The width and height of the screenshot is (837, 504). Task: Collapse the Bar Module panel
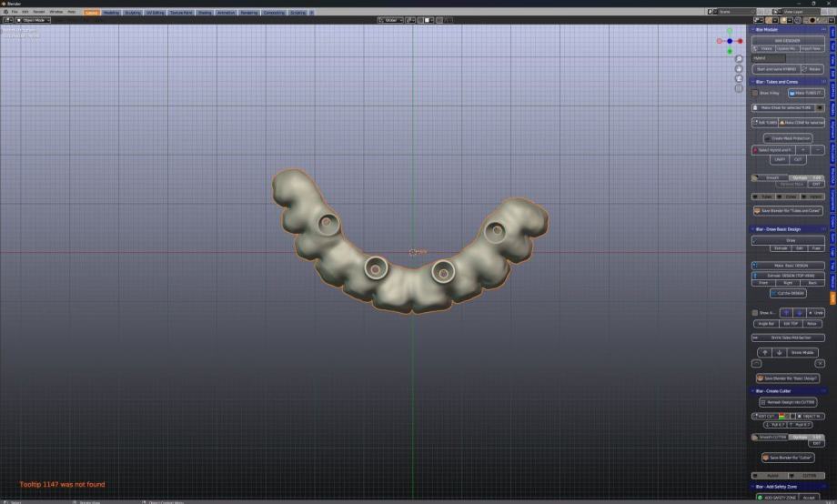click(753, 30)
